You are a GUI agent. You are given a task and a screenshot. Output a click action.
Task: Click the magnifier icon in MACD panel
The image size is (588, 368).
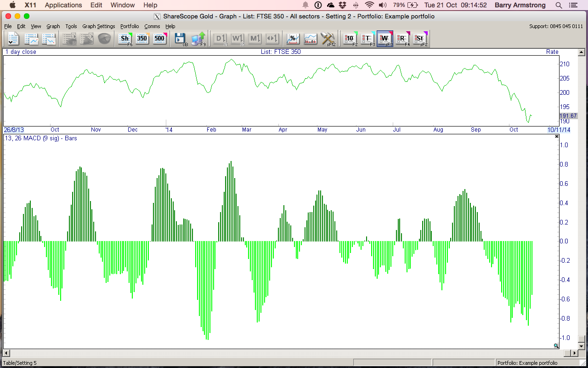556,346
